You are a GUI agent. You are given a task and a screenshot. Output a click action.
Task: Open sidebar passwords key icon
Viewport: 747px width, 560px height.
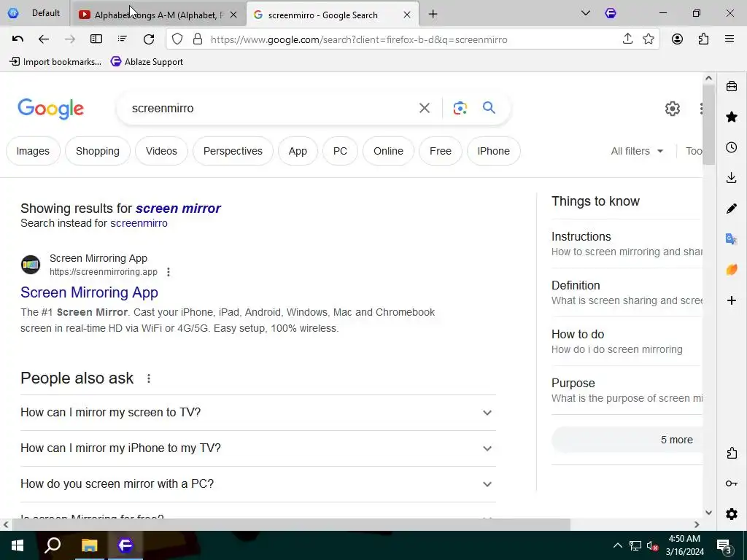pyautogui.click(x=732, y=483)
